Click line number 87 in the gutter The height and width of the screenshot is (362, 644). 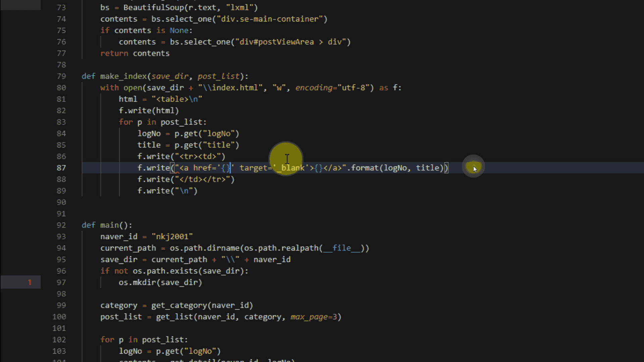tap(61, 168)
